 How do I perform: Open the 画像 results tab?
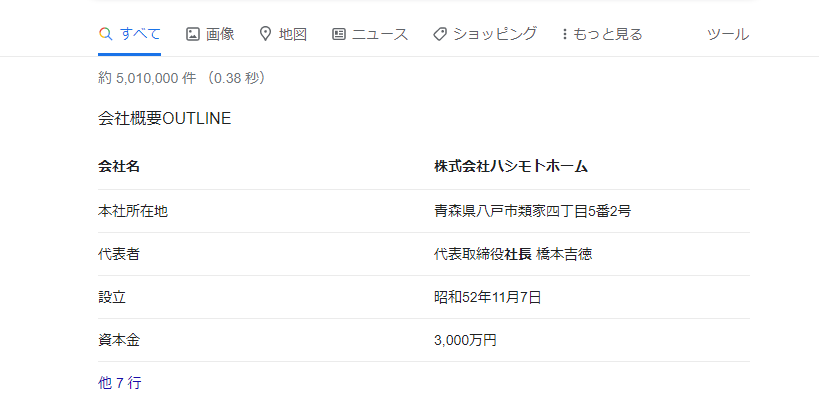coord(210,34)
